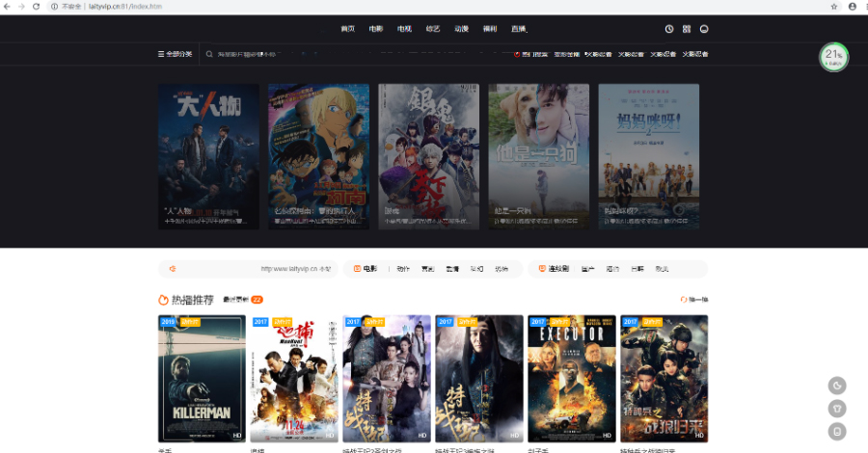Screen dimensions: 868x453
Task: Click 换一换 to refresh recommendations
Action: coord(694,300)
